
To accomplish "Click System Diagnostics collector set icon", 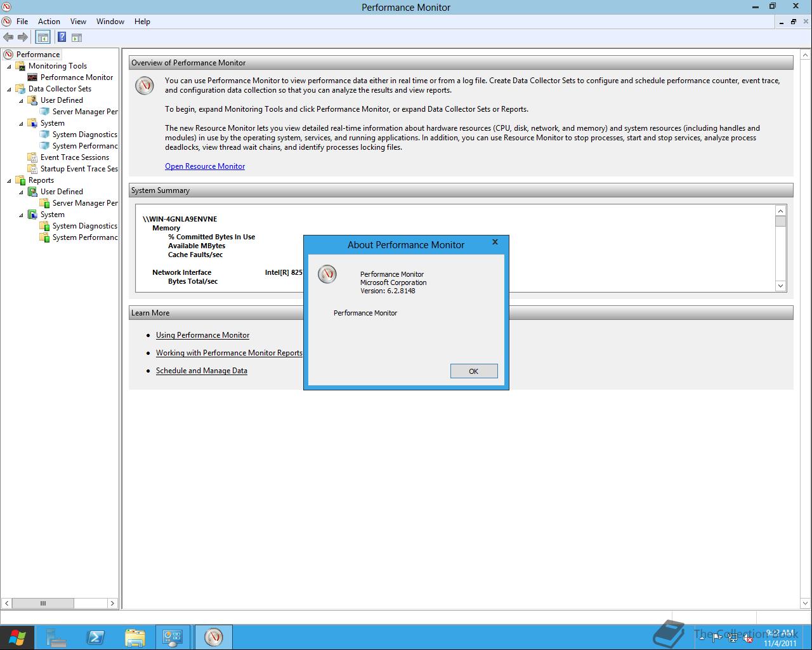I will (44, 135).
